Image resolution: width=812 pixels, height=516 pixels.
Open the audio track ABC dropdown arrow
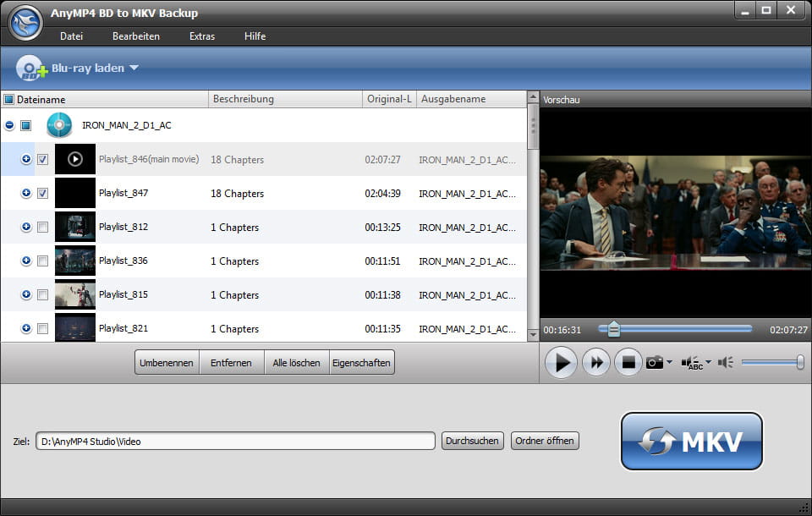pyautogui.click(x=709, y=361)
